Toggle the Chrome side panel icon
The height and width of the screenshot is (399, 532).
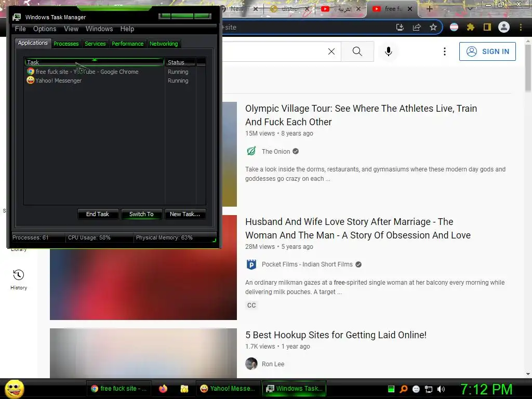coord(487,27)
